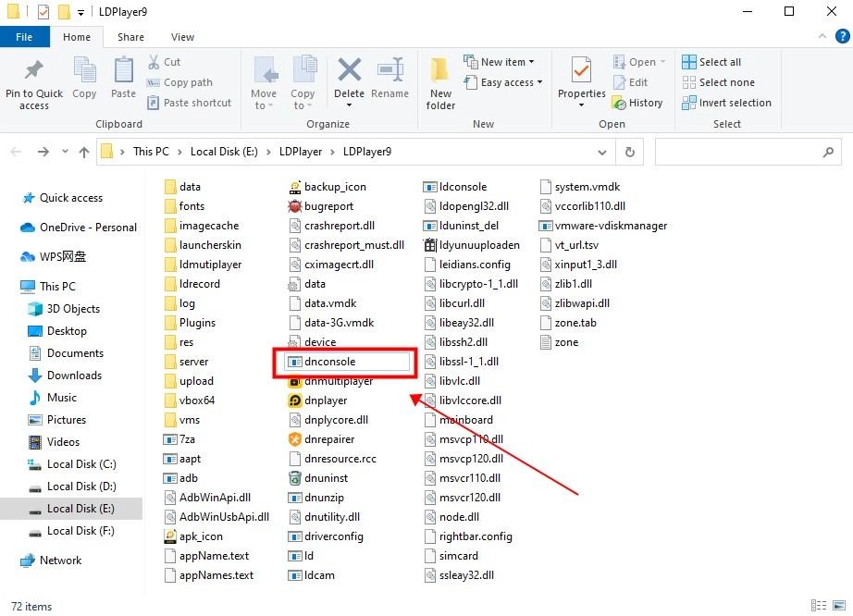
Task: Select the ldyunuuploaden file
Action: pos(472,245)
